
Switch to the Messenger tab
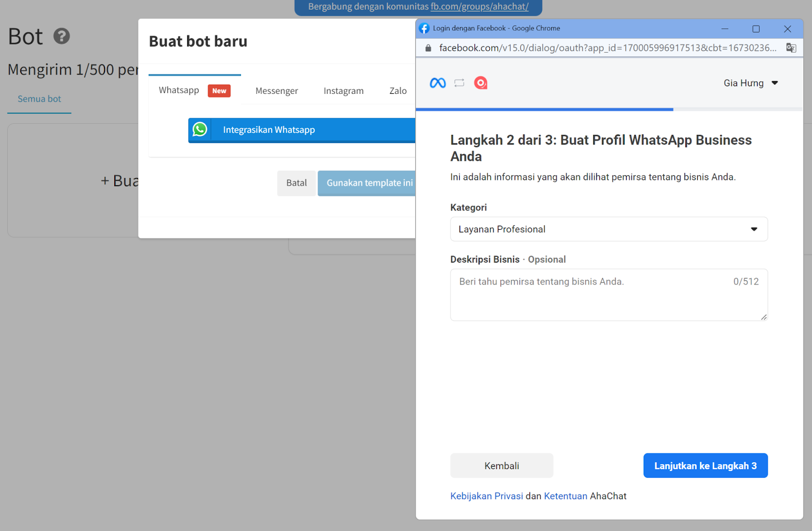277,91
